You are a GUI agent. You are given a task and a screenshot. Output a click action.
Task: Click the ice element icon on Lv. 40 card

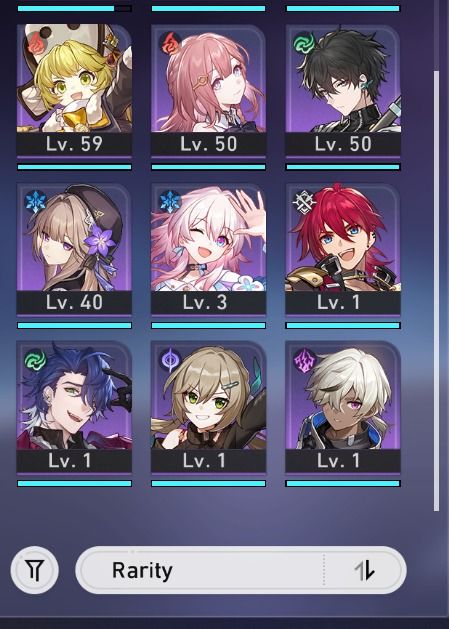point(35,201)
